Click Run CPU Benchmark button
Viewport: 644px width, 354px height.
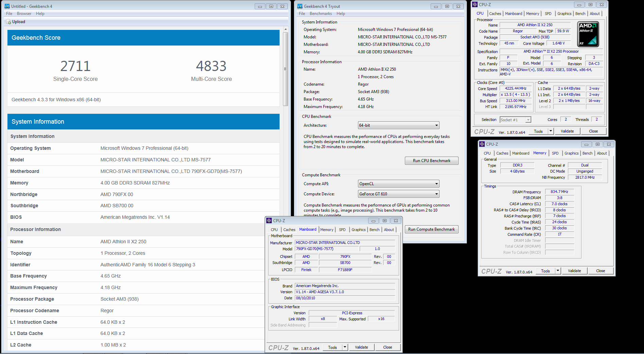click(x=431, y=161)
